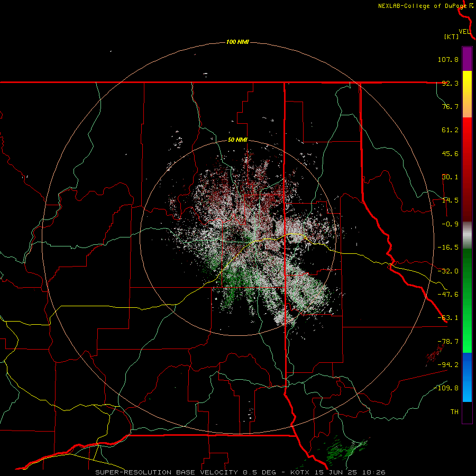Click the -78.7 scale value
The width and height of the screenshot is (476, 476).
coord(448,342)
